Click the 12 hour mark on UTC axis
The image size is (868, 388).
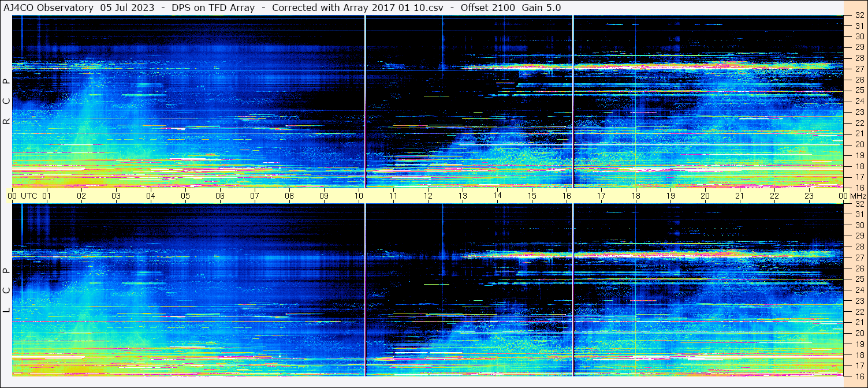click(x=428, y=196)
